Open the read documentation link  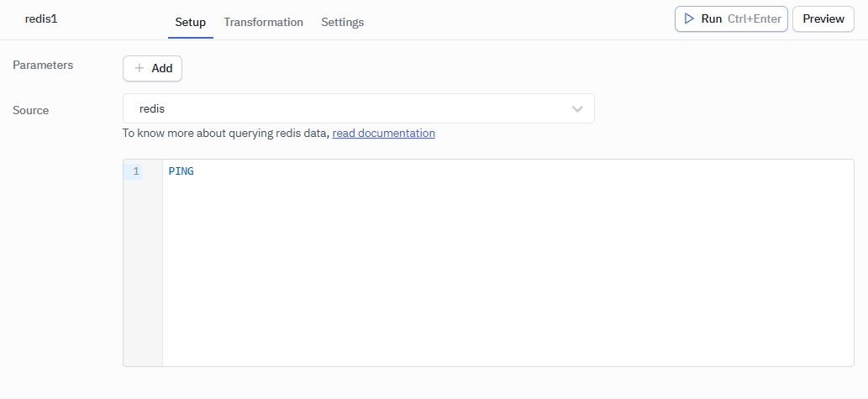383,133
